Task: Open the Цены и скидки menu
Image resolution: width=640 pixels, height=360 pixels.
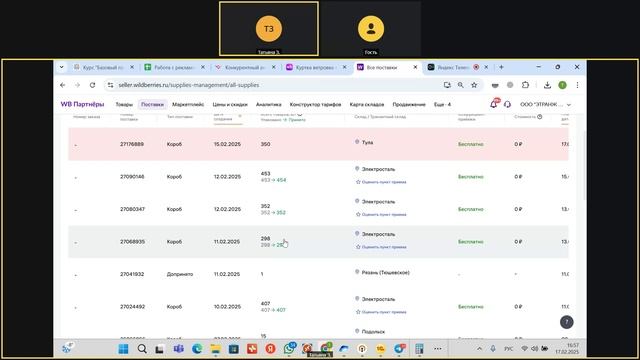Action: coord(230,104)
